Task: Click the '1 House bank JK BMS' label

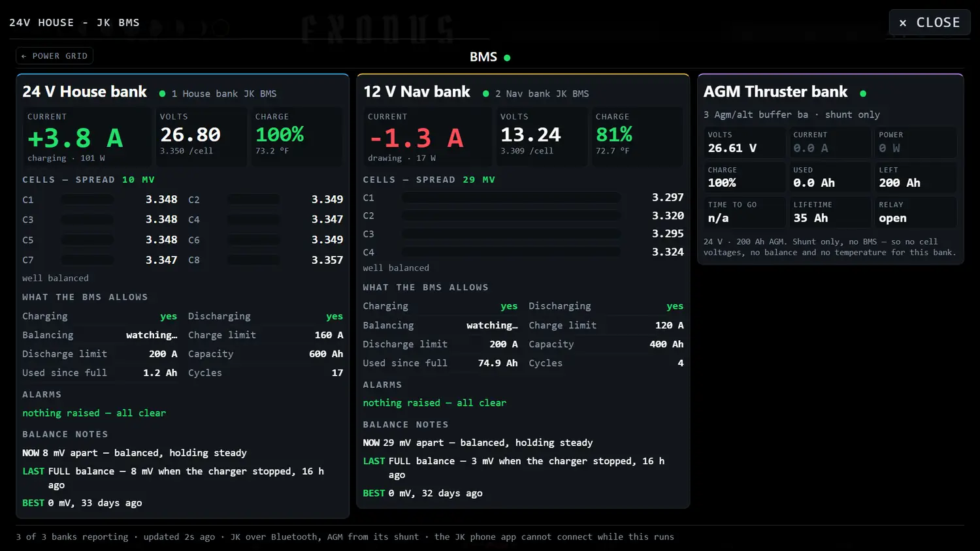Action: pyautogui.click(x=224, y=94)
